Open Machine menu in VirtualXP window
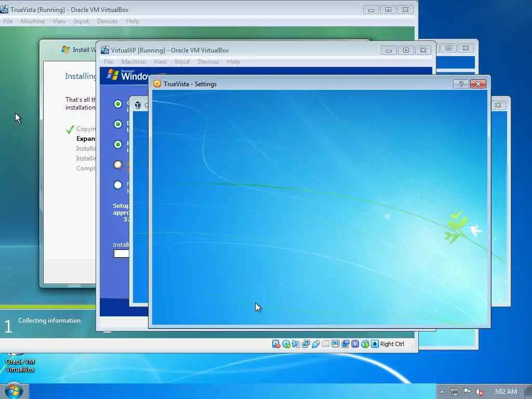Screen dimensions: 532x399 (x=134, y=61)
